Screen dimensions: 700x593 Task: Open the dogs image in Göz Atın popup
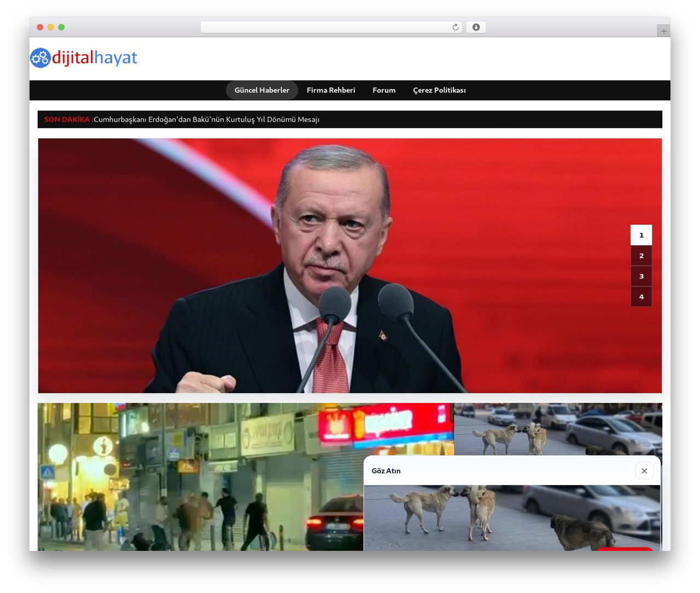(x=512, y=518)
